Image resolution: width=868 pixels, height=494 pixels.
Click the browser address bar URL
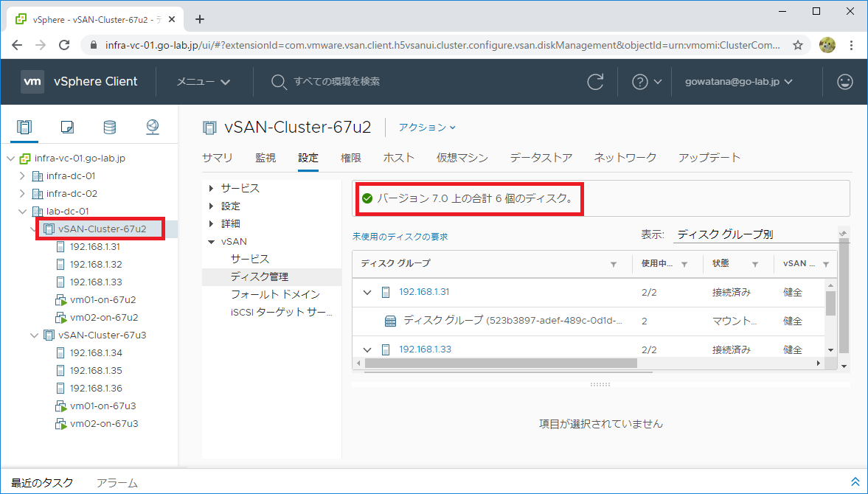443,46
